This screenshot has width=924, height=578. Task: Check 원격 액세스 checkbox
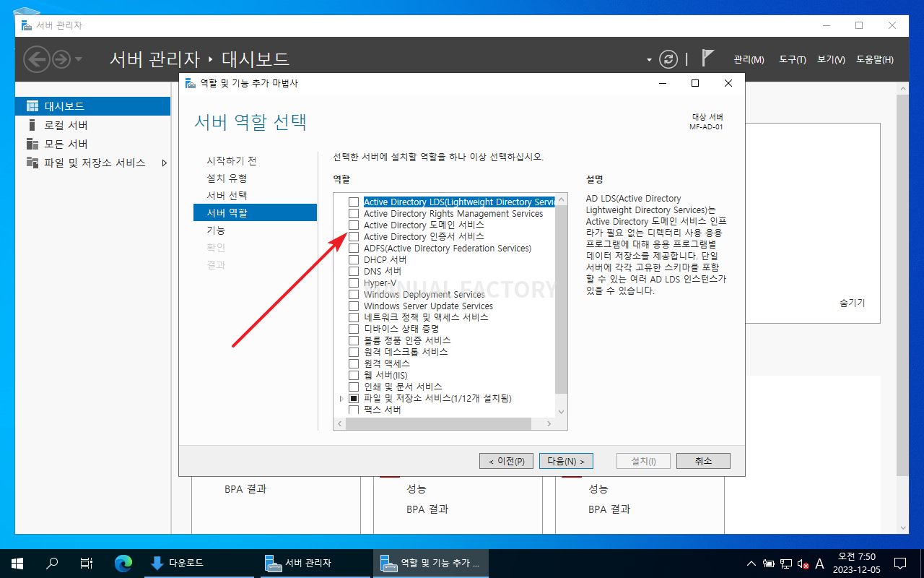tap(354, 363)
